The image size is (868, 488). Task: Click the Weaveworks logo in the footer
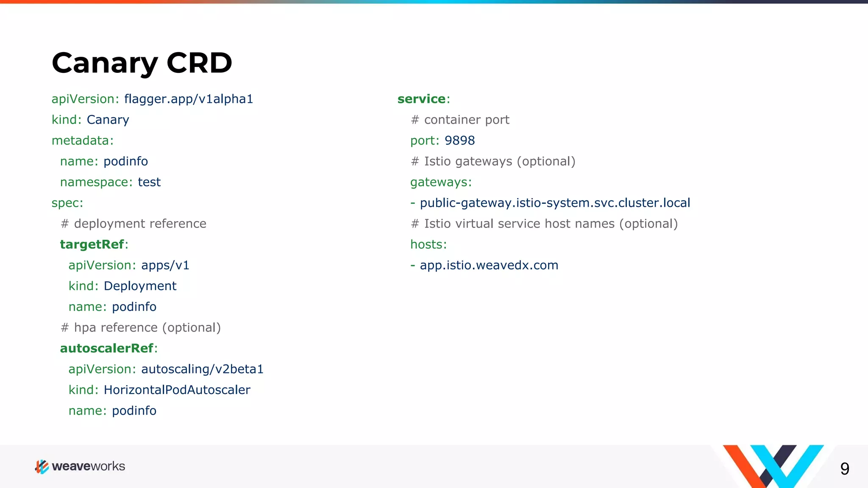click(80, 466)
